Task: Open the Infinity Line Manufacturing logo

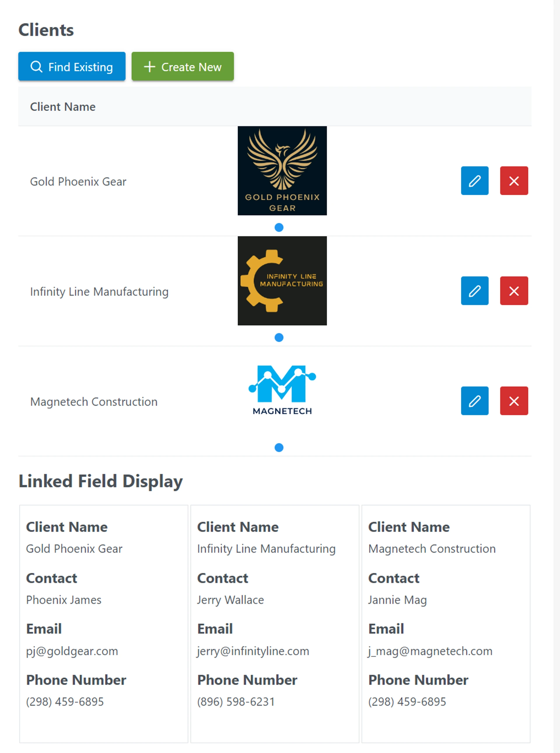Action: point(282,280)
